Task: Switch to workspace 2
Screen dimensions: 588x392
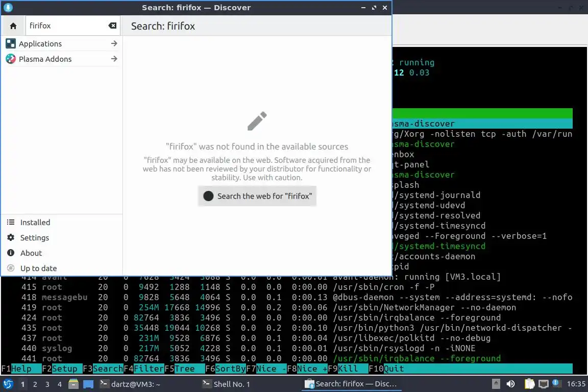Action: (x=35, y=384)
